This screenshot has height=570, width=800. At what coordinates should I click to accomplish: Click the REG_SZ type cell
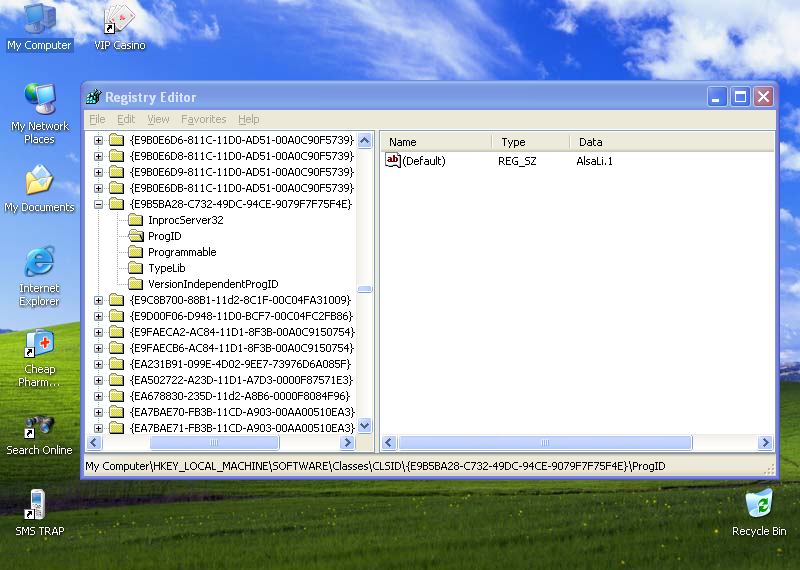(x=517, y=161)
